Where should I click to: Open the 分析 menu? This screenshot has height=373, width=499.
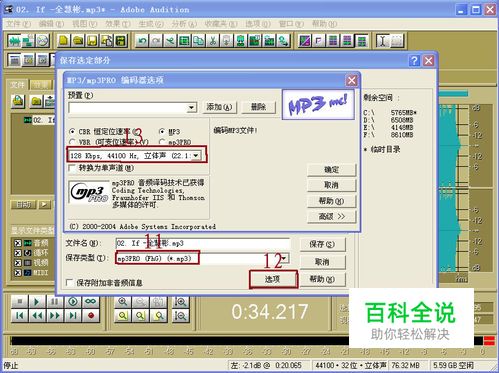point(184,24)
